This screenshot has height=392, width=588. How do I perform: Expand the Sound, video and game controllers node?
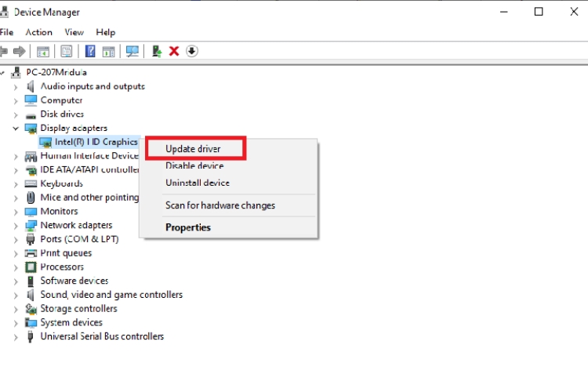(16, 295)
